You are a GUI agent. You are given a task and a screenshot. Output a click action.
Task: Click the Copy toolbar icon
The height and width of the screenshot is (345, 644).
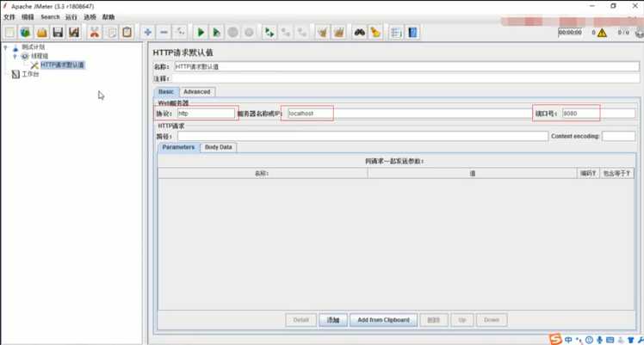111,32
